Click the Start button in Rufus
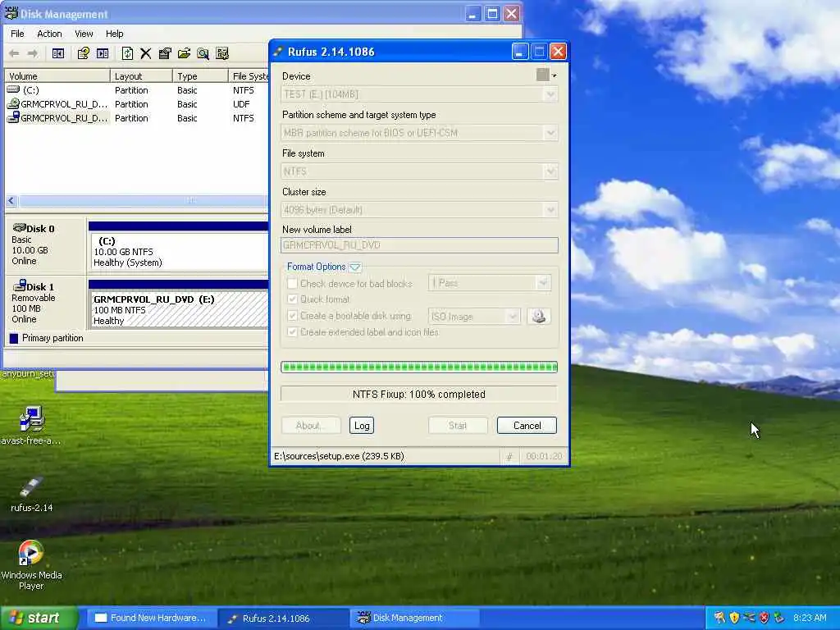 (x=458, y=426)
